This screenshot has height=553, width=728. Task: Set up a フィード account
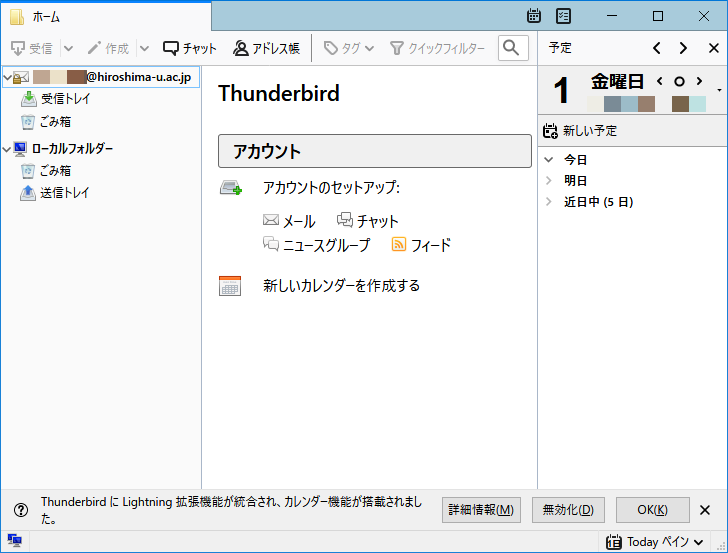(x=421, y=245)
